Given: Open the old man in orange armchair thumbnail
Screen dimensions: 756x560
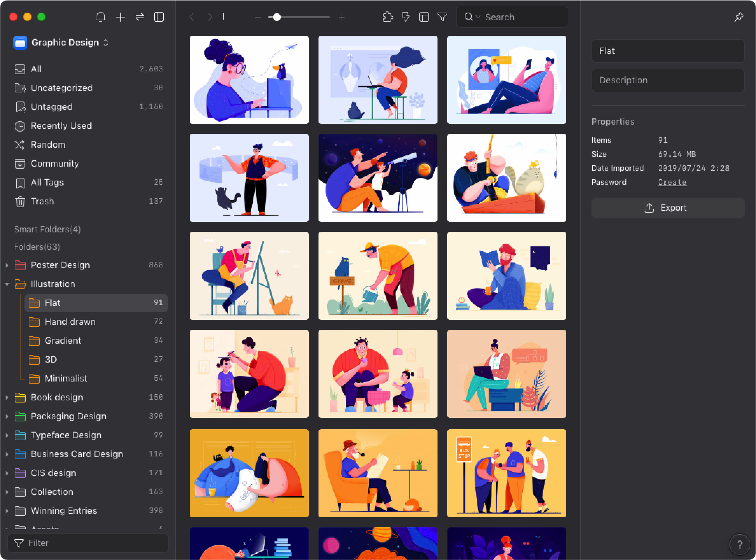Looking at the screenshot, I should pyautogui.click(x=378, y=473).
